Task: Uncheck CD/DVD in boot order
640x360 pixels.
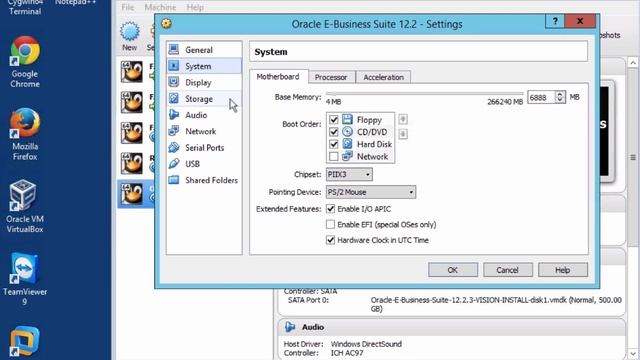Action: 333,132
